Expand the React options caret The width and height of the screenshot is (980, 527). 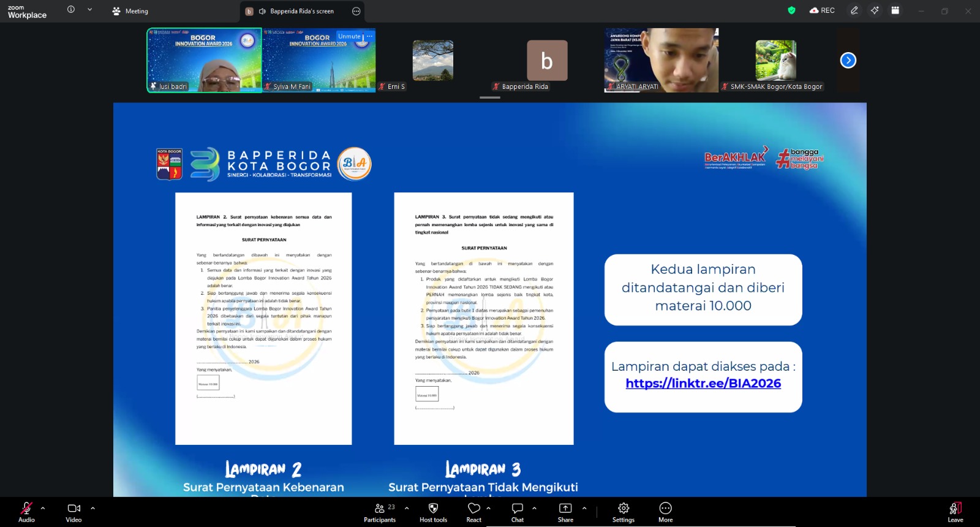(x=488, y=508)
